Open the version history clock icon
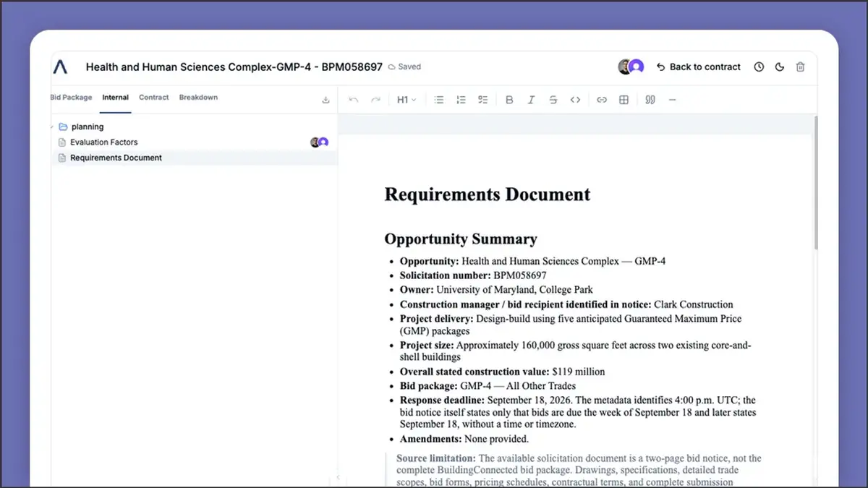This screenshot has height=488, width=868. (x=759, y=67)
